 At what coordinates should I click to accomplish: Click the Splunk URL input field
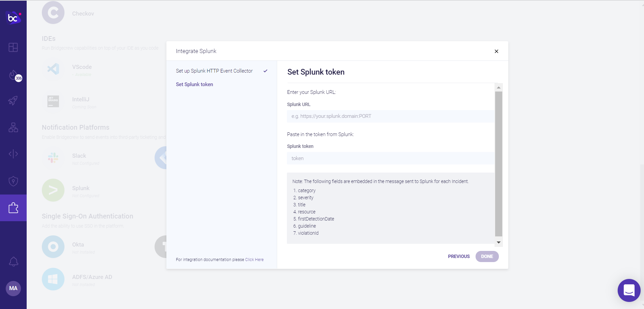[390, 116]
